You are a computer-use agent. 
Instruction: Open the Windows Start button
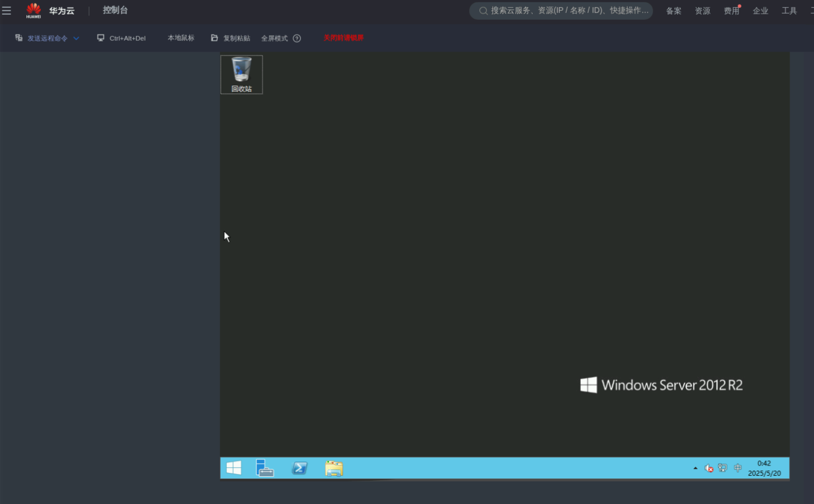[x=234, y=468]
